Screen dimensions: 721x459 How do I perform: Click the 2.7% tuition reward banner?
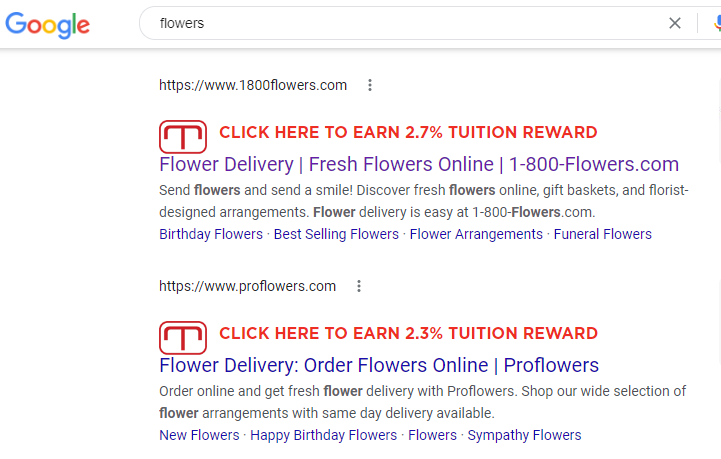408,132
